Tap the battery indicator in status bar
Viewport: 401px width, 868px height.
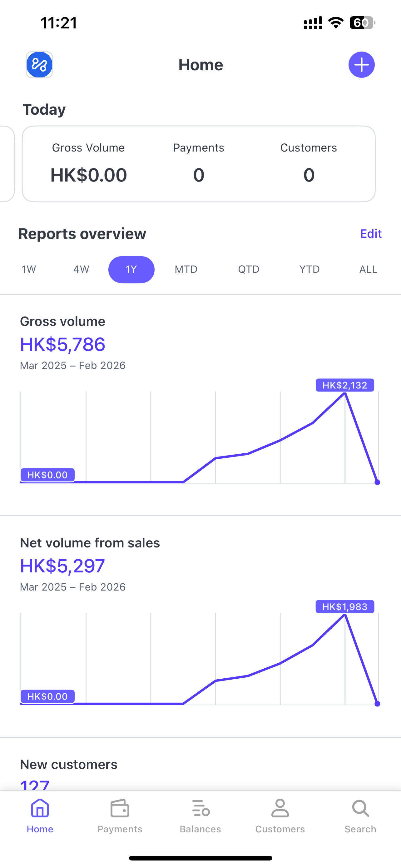tap(362, 22)
